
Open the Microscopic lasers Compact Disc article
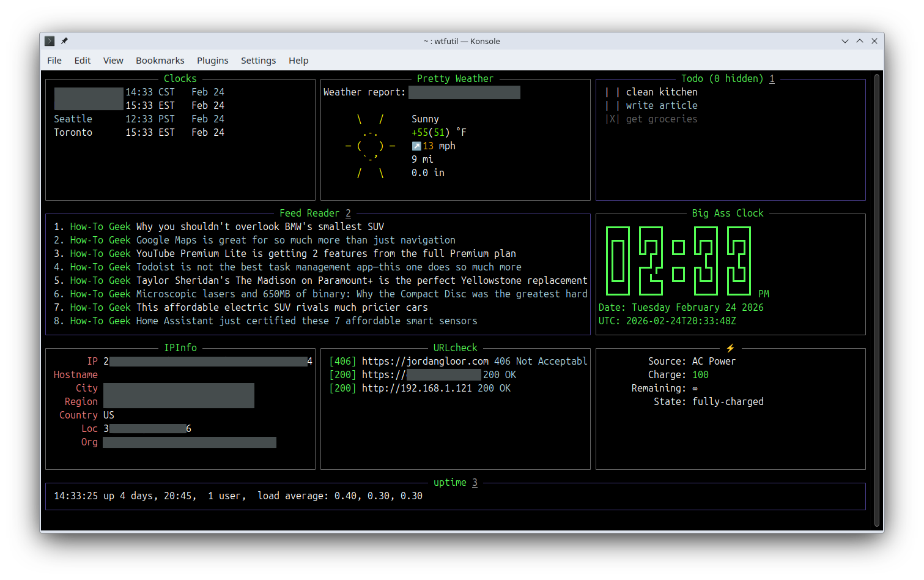point(320,294)
